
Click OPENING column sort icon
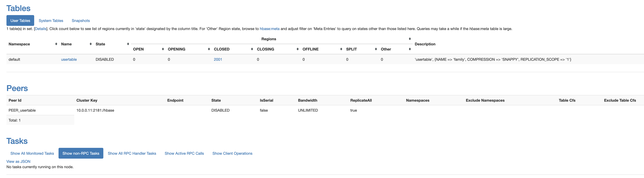(x=209, y=49)
